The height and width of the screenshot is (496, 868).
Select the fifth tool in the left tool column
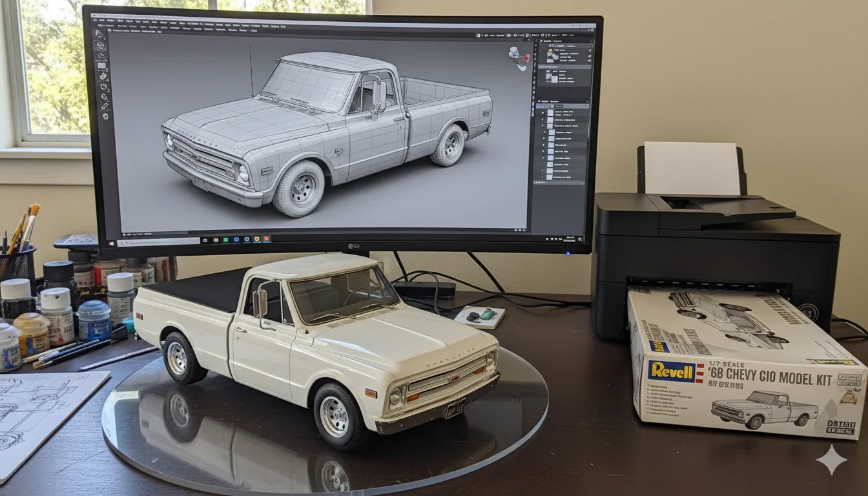103,76
